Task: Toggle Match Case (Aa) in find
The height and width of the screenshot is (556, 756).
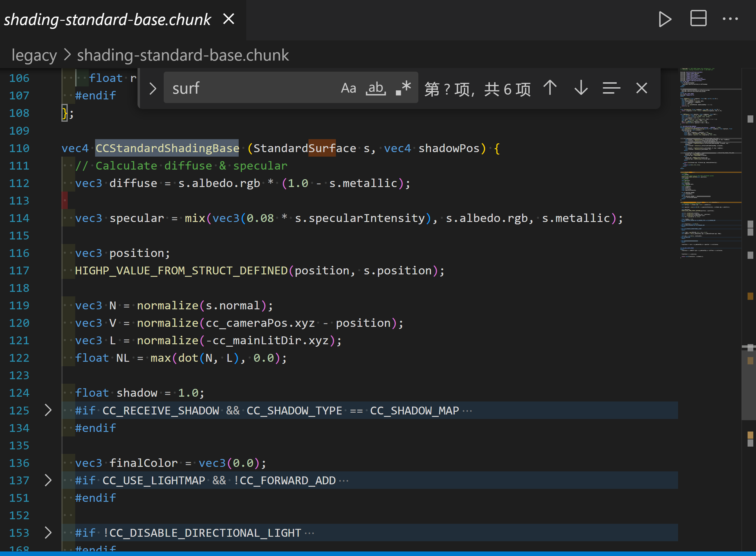Action: tap(349, 88)
